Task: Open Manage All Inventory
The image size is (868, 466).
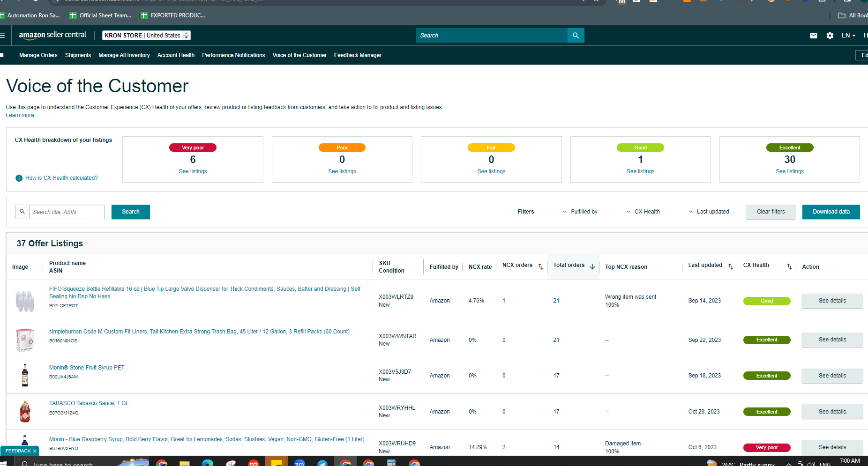Action: click(x=124, y=55)
